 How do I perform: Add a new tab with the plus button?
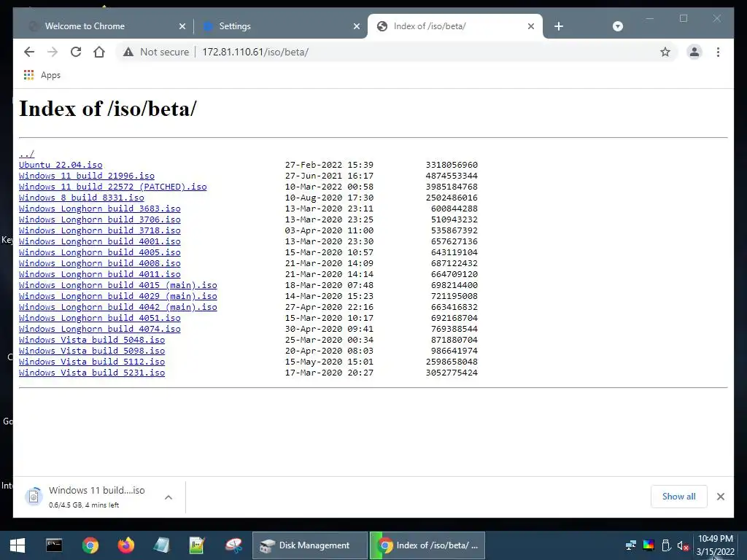pyautogui.click(x=559, y=26)
